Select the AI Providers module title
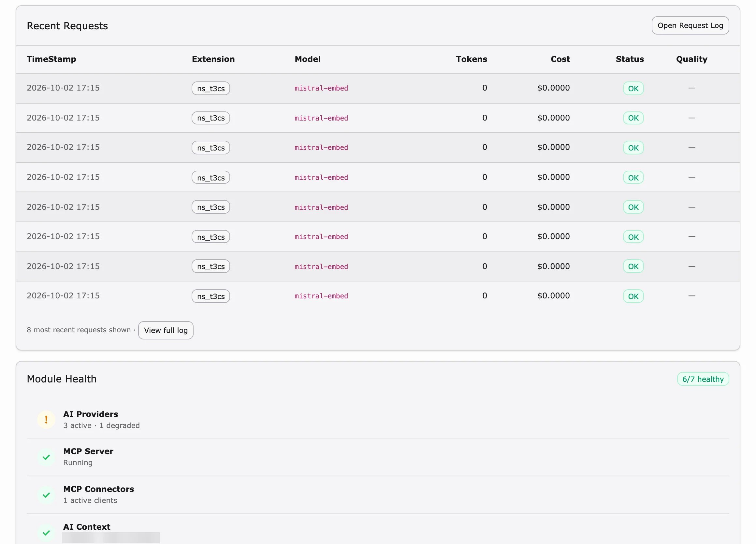The height and width of the screenshot is (544, 756). (x=91, y=414)
